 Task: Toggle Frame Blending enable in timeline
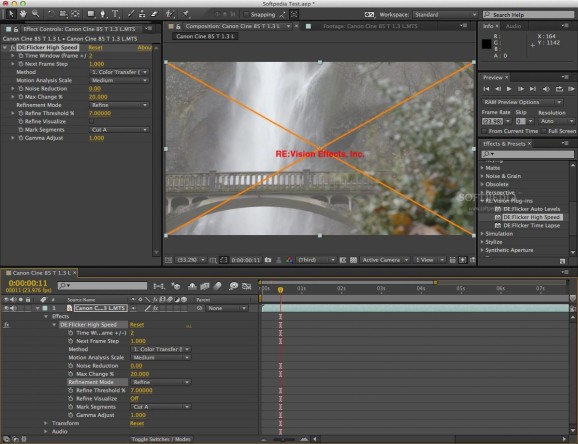pos(205,286)
